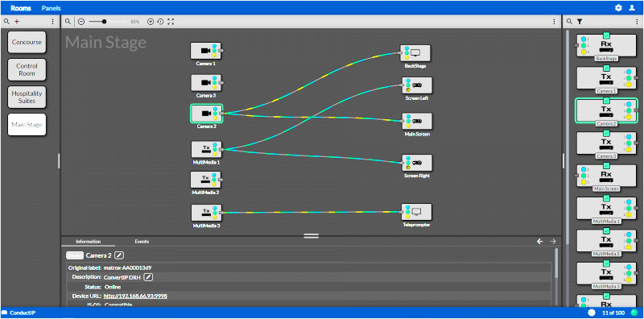Image resolution: width=644 pixels, height=319 pixels.
Task: Select the BackStage display node
Action: tap(415, 53)
